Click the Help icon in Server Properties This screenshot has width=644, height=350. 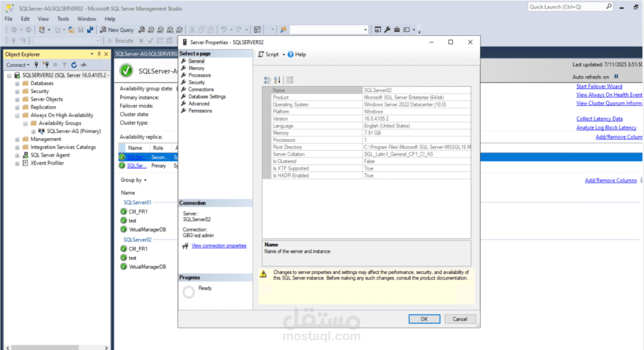coord(291,54)
